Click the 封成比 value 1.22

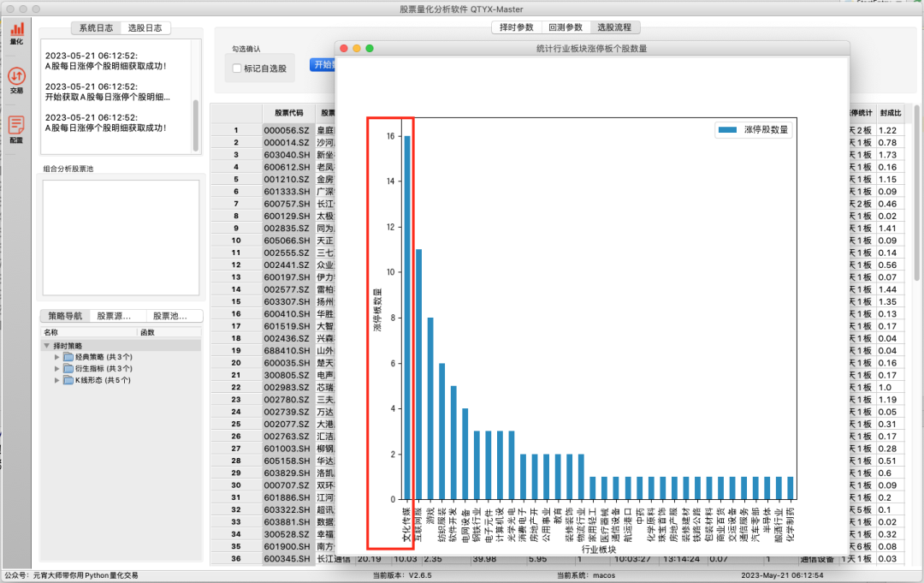[x=887, y=130]
